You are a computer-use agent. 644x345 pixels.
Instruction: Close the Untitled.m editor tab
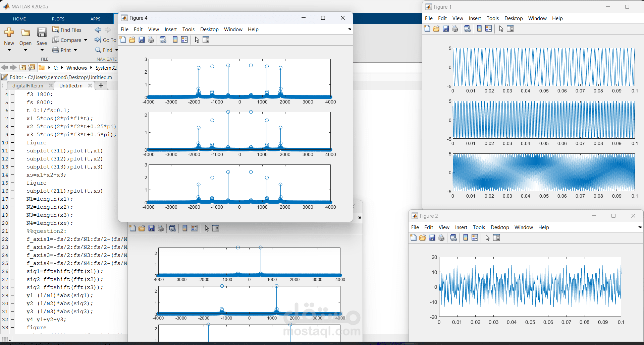pos(90,85)
